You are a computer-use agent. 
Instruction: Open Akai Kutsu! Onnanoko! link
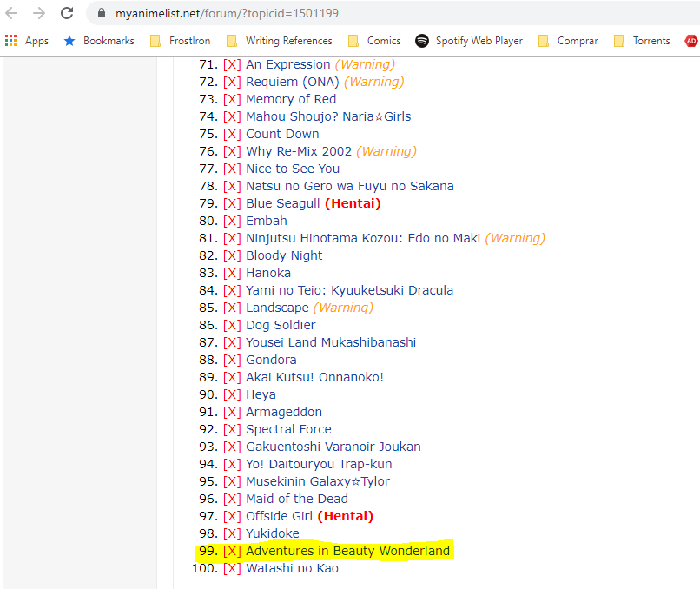tap(314, 377)
